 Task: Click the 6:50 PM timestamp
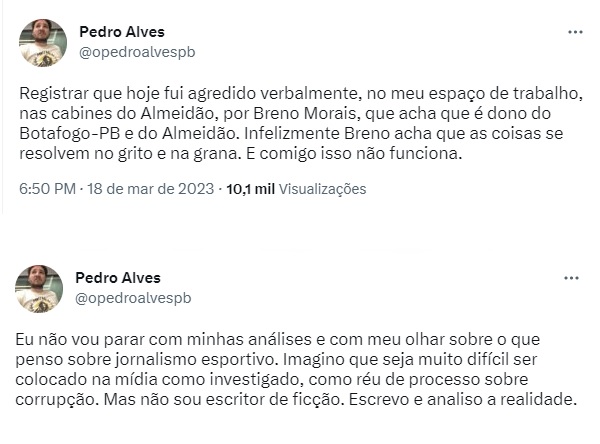(47, 189)
